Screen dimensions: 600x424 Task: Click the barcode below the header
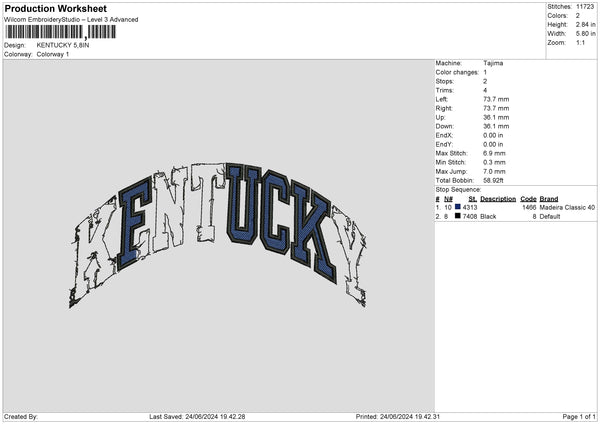pos(60,32)
